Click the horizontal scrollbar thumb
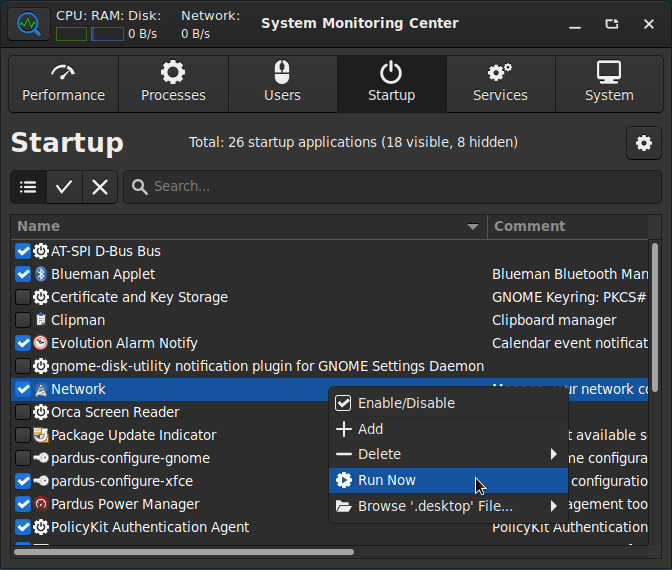Viewport: 672px width, 570px height. tap(184, 552)
